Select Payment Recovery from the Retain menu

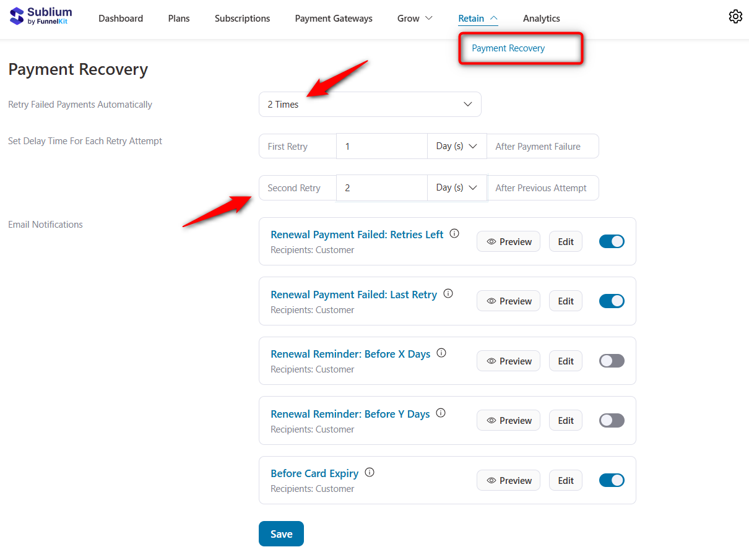(508, 48)
